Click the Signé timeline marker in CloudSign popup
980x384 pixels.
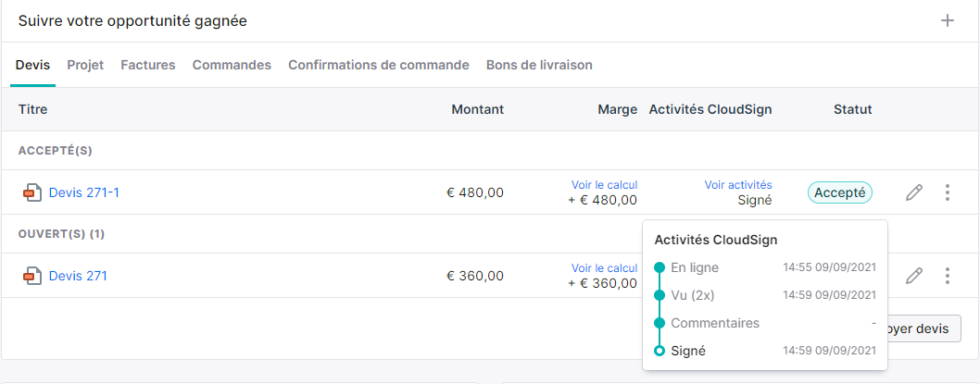[x=659, y=351]
